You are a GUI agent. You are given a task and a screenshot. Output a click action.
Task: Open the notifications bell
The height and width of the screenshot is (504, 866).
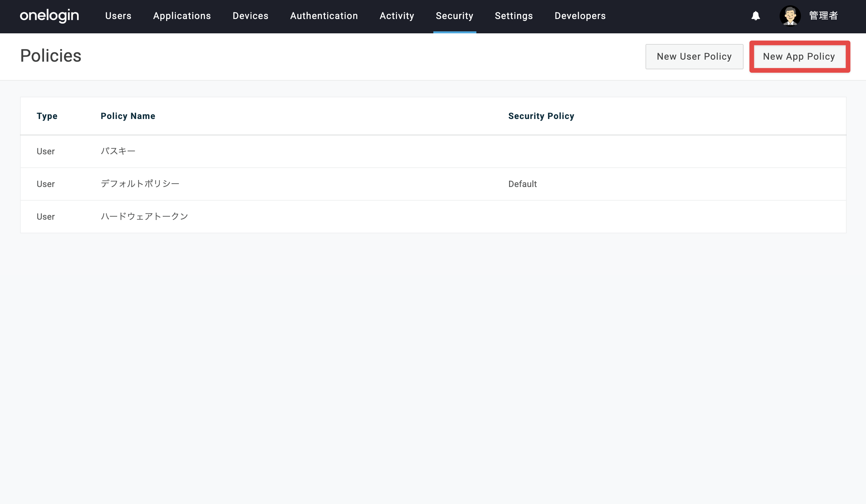(x=755, y=16)
